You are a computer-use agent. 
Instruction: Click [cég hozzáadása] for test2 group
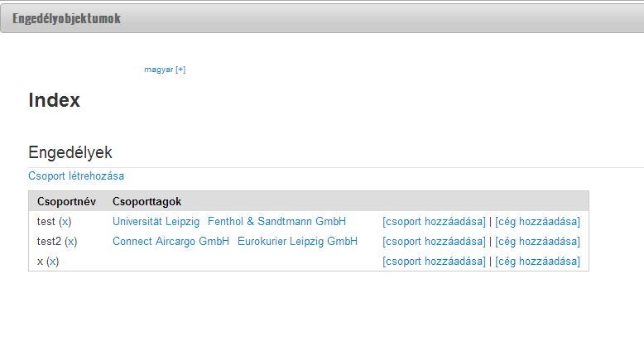537,241
